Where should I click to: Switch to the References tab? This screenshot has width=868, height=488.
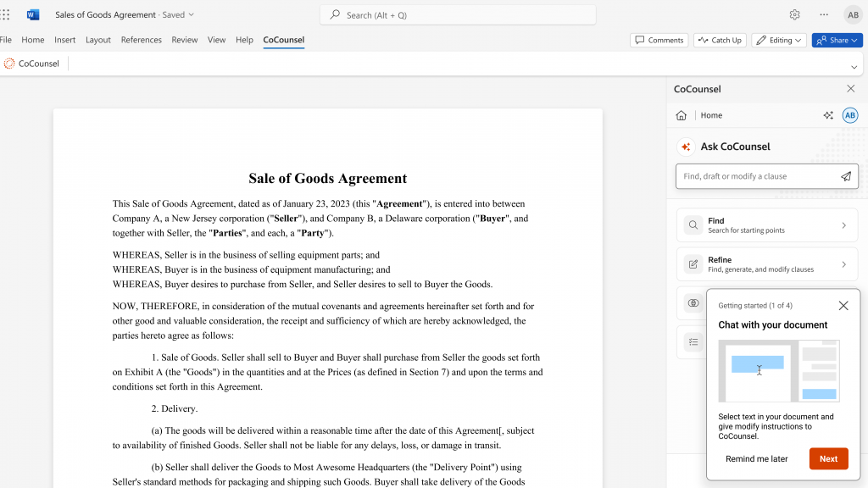pos(141,40)
